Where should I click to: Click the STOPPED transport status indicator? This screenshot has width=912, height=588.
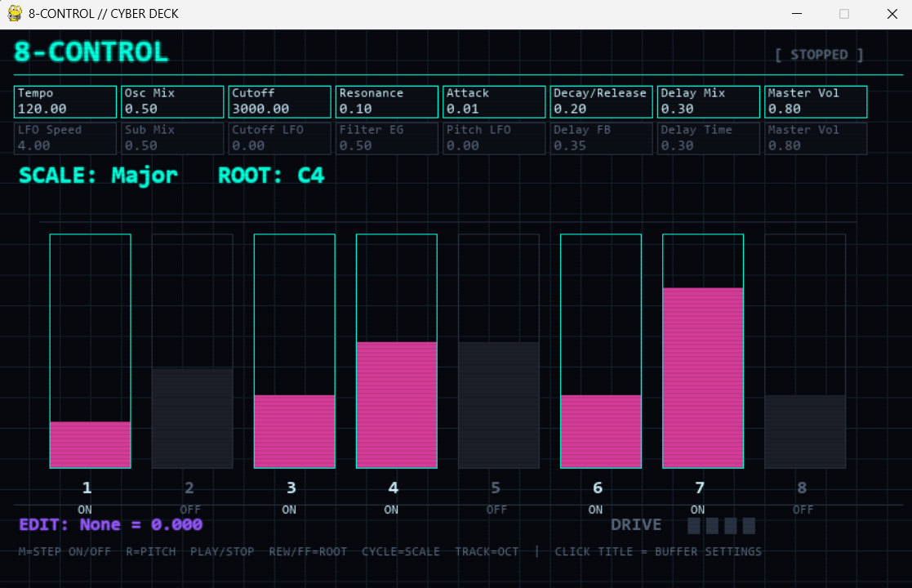[x=819, y=55]
